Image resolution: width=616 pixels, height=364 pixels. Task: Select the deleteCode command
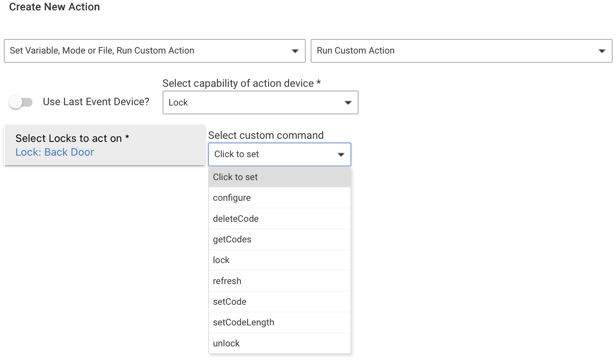pos(236,218)
